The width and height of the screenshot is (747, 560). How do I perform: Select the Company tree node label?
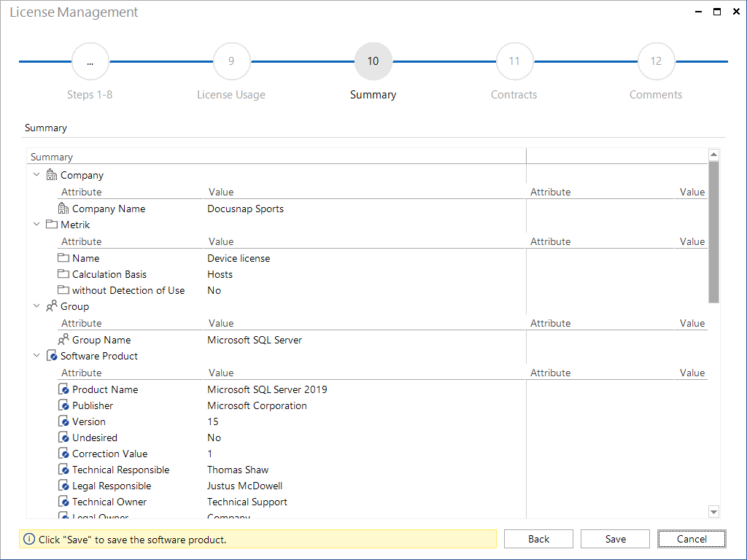point(82,175)
